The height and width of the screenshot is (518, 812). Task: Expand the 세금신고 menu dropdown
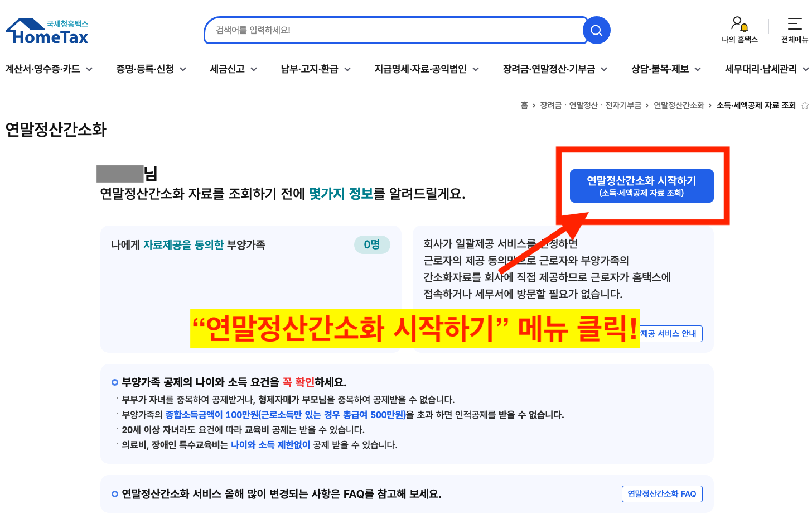(x=233, y=69)
